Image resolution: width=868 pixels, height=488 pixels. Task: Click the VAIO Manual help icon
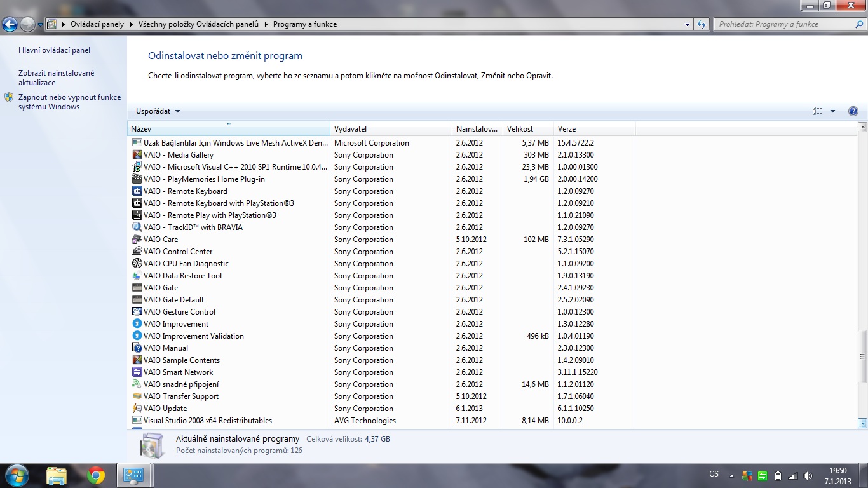(x=137, y=348)
